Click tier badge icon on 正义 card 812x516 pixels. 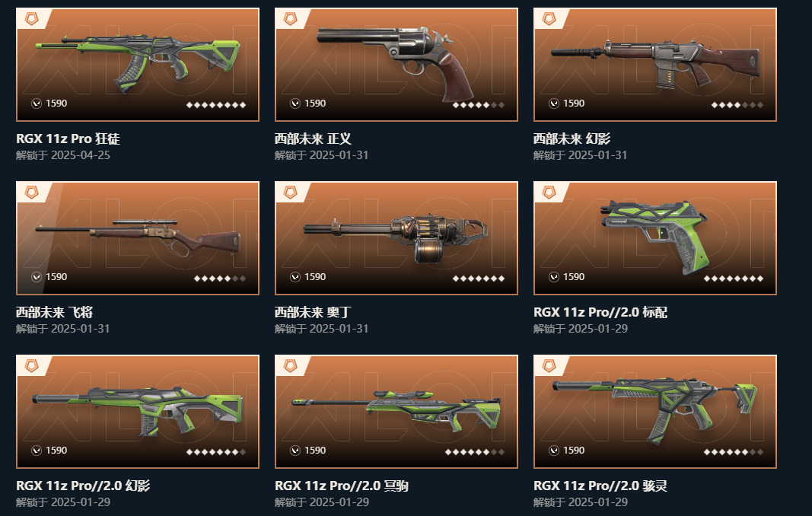tap(291, 19)
